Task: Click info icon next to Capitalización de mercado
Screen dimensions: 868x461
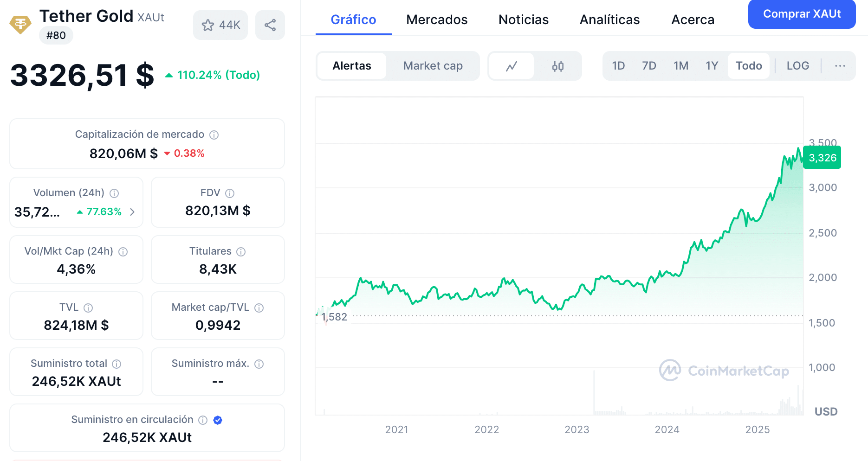Action: click(214, 135)
